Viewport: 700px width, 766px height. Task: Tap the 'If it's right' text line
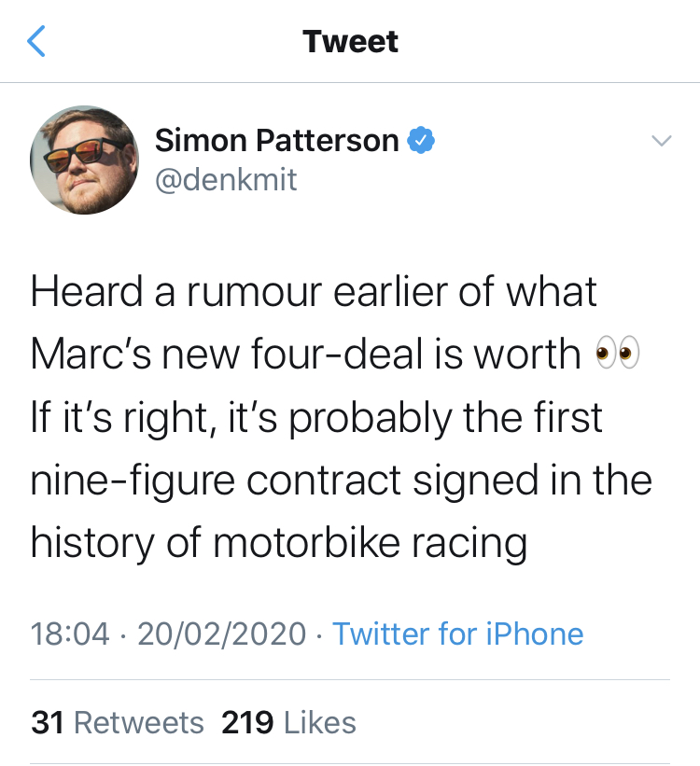pyautogui.click(x=316, y=418)
